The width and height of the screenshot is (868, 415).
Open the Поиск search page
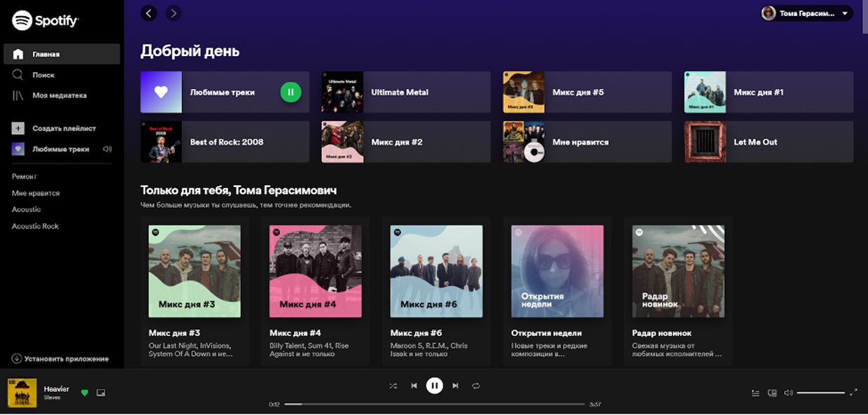click(x=43, y=75)
